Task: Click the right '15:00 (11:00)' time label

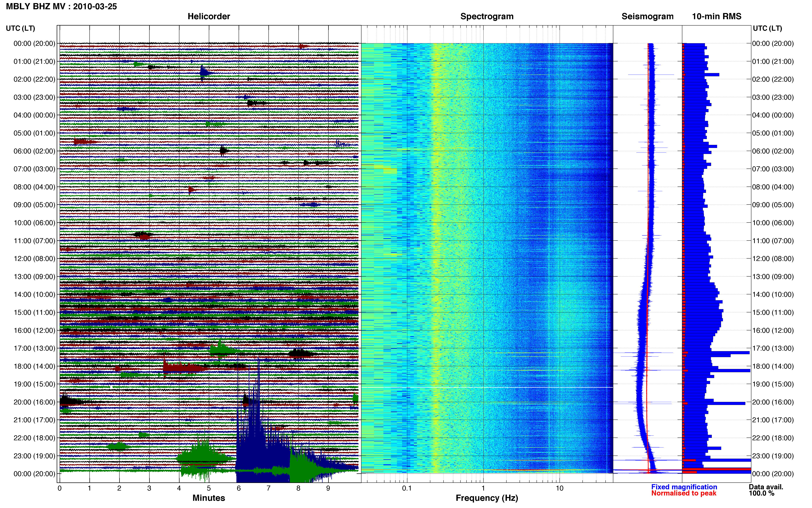Action: (773, 312)
